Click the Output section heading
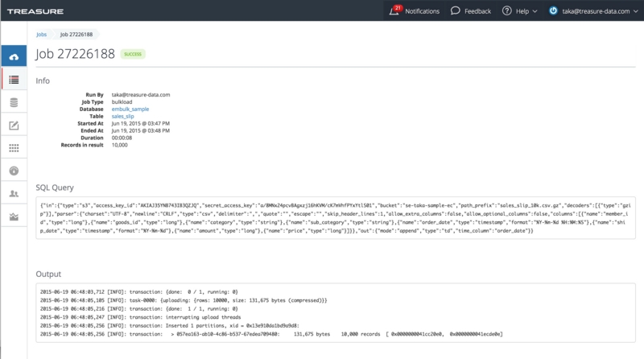644x359 pixels. coord(48,274)
